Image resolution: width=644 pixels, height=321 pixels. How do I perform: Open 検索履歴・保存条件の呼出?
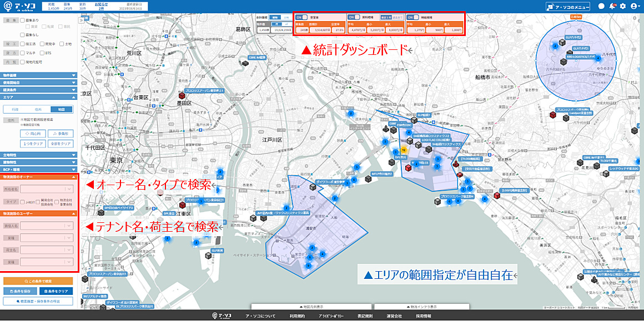[38, 302]
